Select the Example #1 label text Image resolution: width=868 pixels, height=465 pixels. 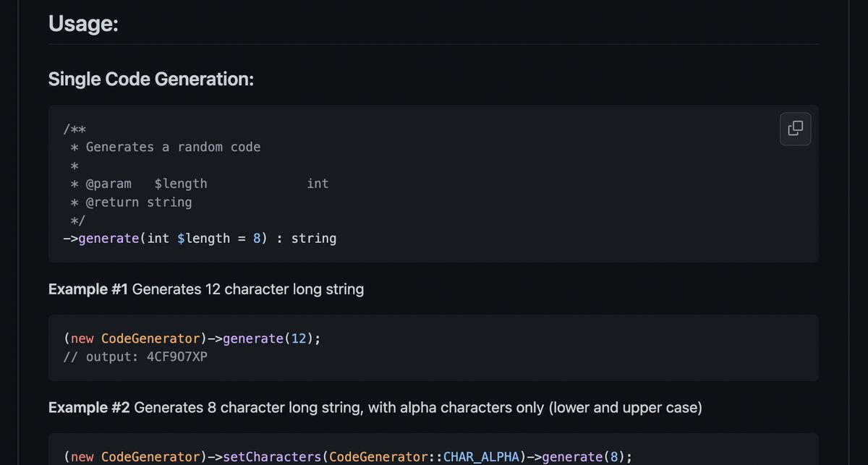pyautogui.click(x=87, y=289)
